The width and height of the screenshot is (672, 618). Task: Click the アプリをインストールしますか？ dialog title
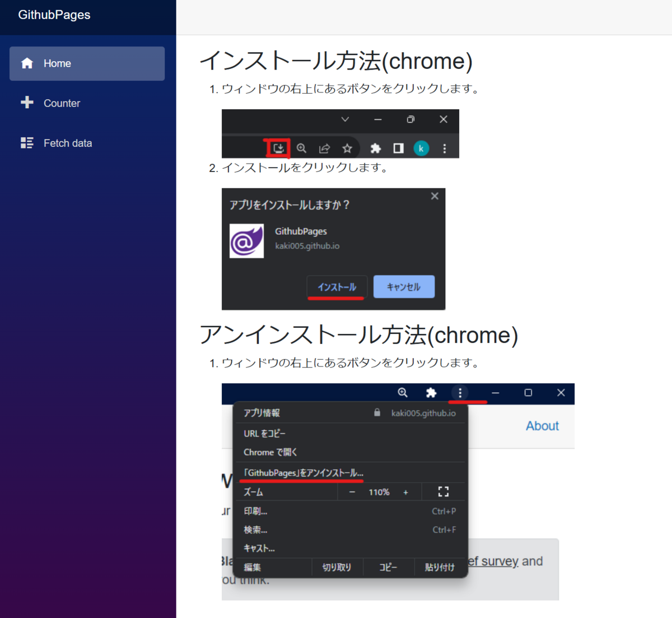tap(290, 205)
